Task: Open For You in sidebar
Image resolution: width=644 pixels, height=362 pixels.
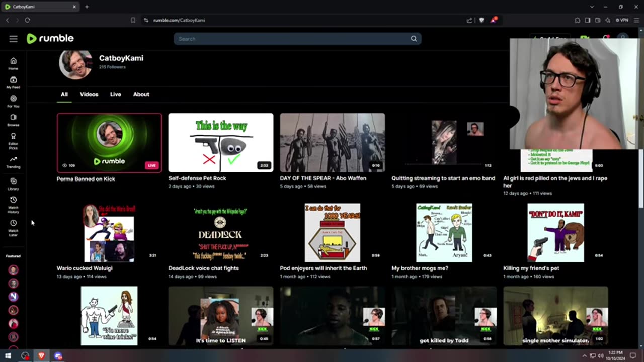Action: click(x=13, y=102)
